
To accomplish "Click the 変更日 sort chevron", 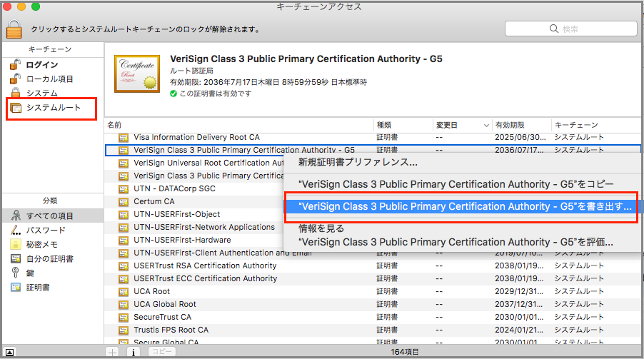I will coord(486,126).
